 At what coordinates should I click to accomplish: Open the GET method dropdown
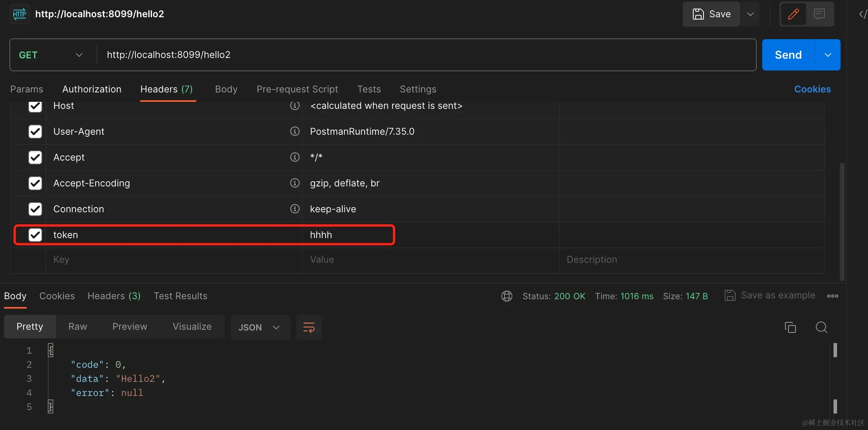(x=51, y=55)
